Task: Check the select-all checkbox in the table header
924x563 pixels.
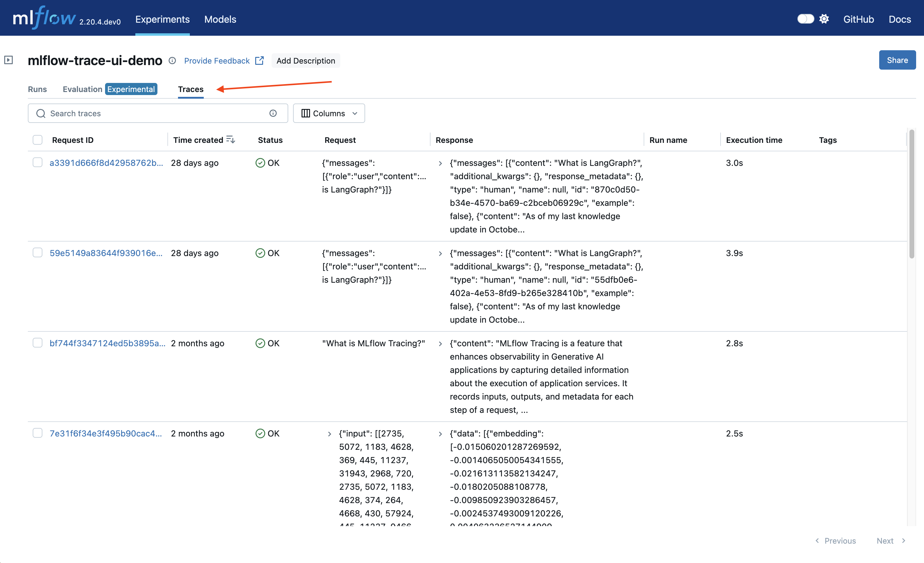Action: pyautogui.click(x=38, y=140)
